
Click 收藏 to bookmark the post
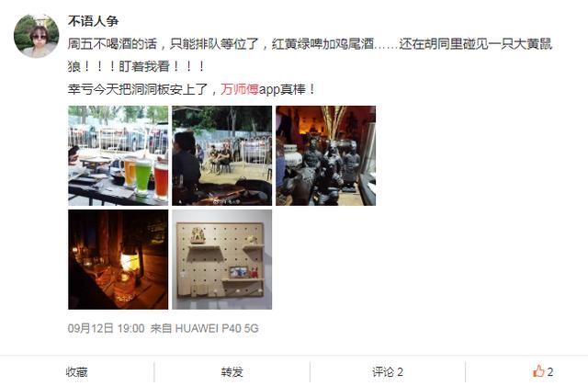click(76, 371)
